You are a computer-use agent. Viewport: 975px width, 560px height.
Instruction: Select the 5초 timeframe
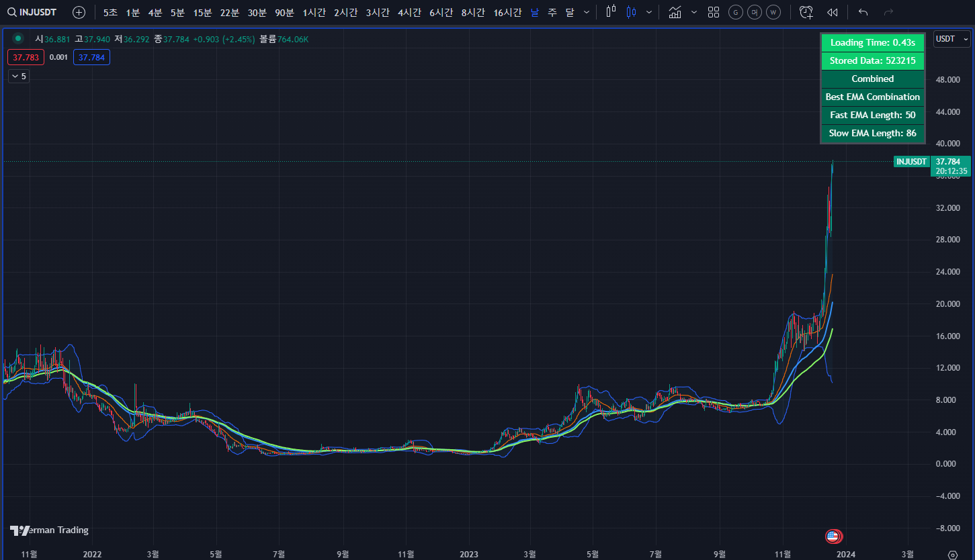[x=110, y=12]
